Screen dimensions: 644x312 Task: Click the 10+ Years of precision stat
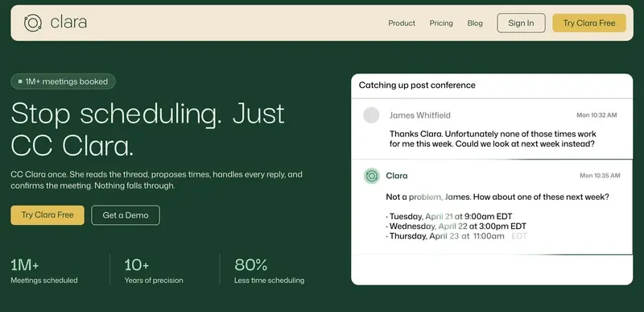[x=154, y=272]
